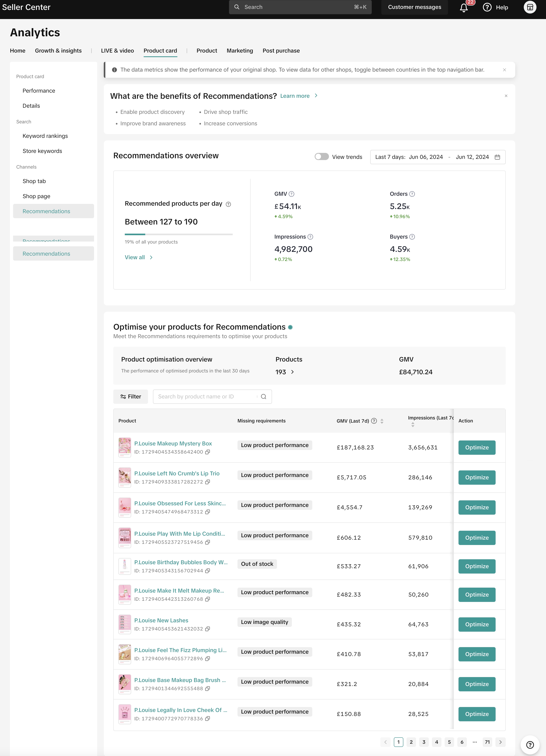This screenshot has width=546, height=756.
Task: Click info icon beside Recommended products per day
Action: tap(228, 204)
